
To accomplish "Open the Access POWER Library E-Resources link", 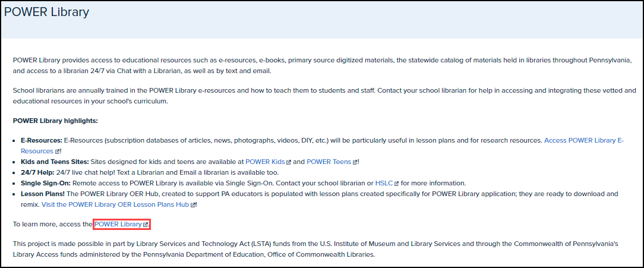I will tap(583, 141).
